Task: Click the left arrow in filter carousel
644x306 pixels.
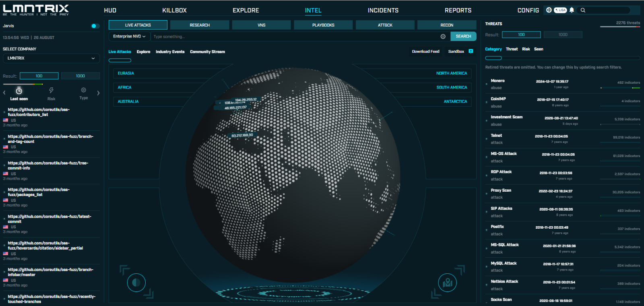Action: (4, 93)
